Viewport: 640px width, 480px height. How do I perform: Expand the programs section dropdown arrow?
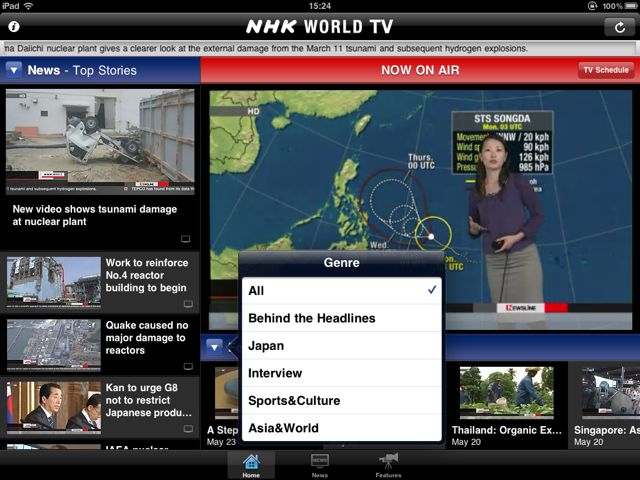pos(214,347)
